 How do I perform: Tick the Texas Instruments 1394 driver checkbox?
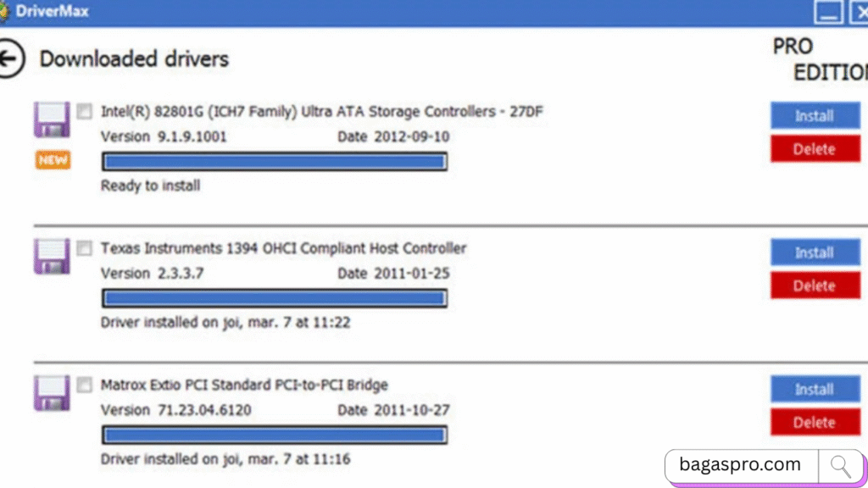pos(84,248)
